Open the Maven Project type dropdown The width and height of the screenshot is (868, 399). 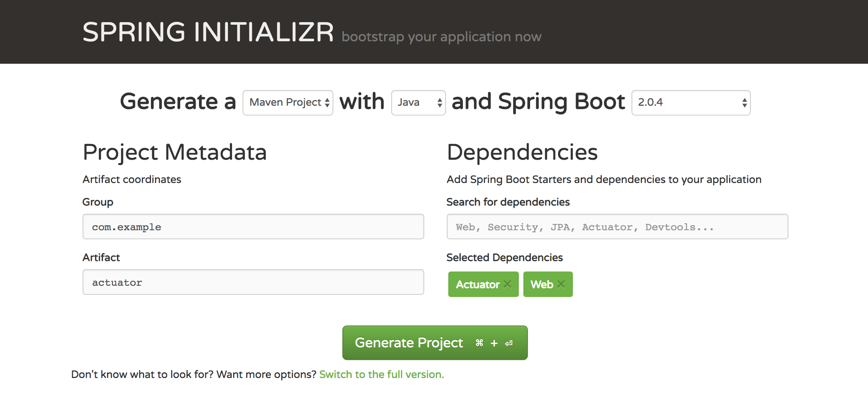[285, 102]
